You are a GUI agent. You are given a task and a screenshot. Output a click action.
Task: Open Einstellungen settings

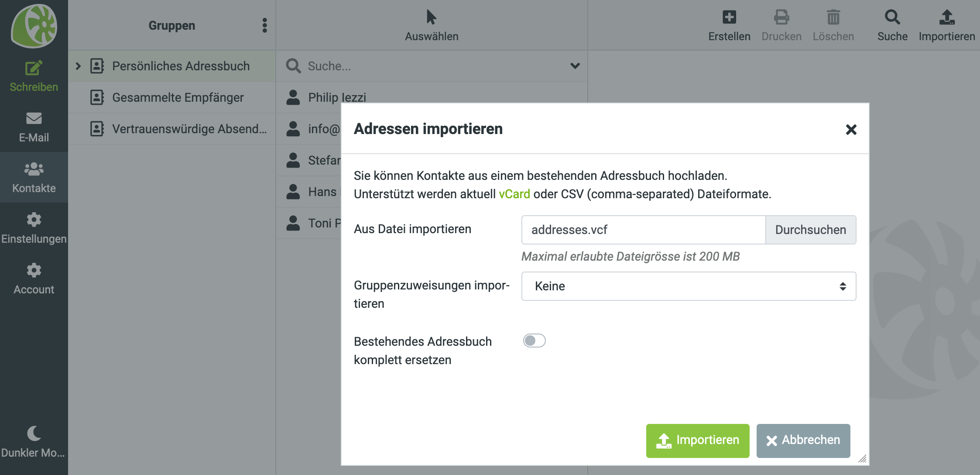point(34,228)
